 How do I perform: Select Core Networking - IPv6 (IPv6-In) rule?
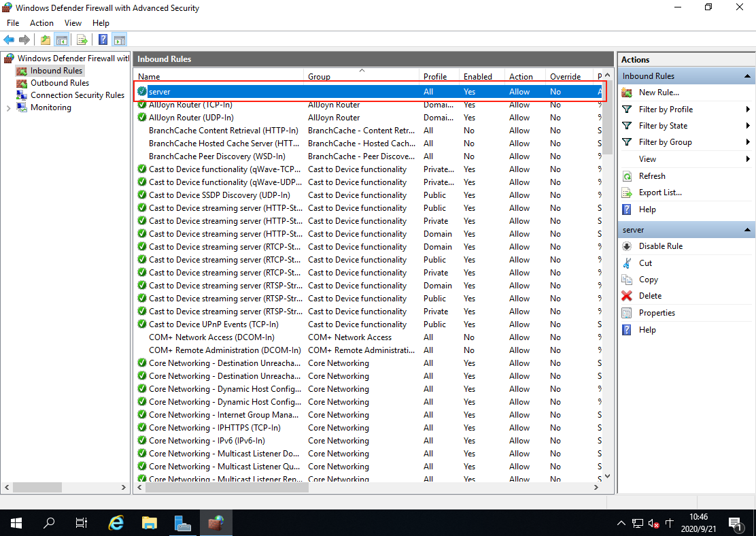tap(369, 441)
